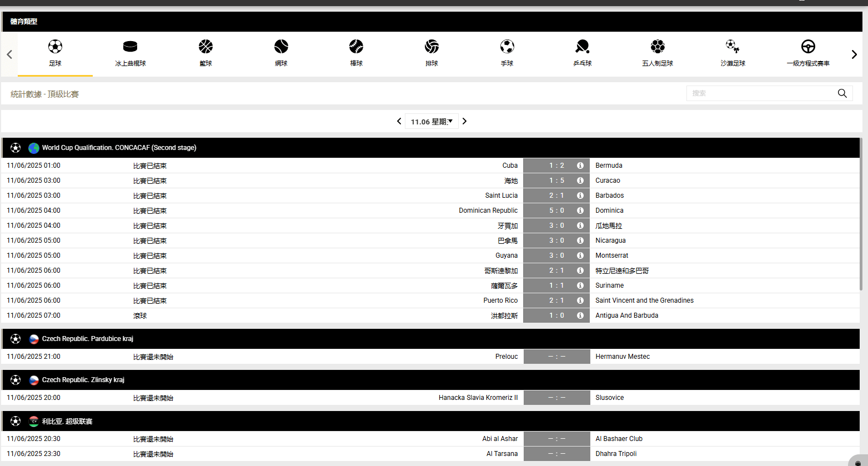
Task: Go to next day with right arrow
Action: click(x=465, y=121)
